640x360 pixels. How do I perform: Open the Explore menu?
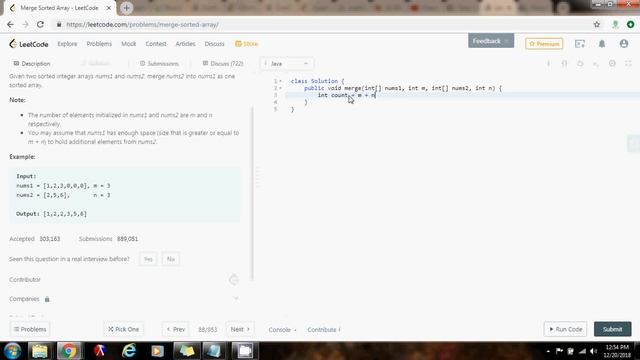point(67,44)
